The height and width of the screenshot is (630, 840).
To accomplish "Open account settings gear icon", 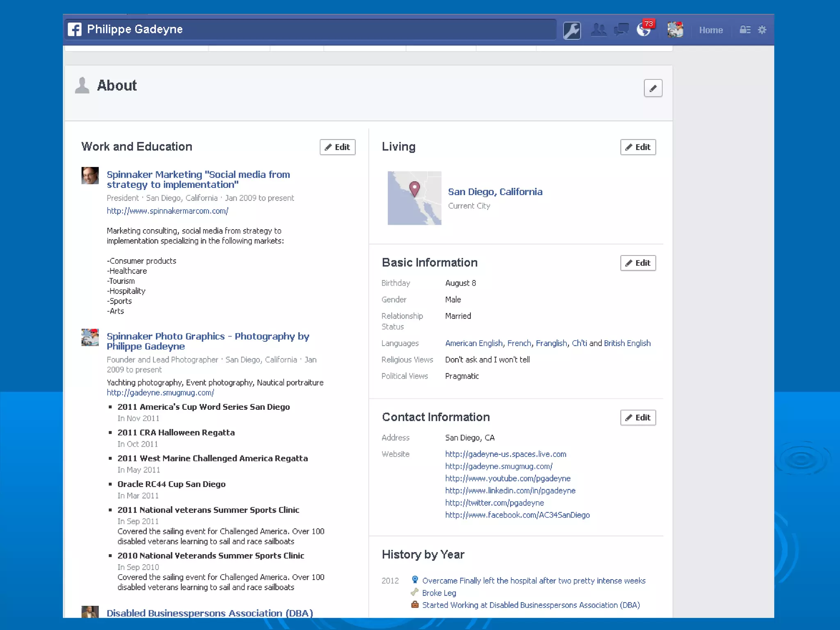I will coord(762,30).
